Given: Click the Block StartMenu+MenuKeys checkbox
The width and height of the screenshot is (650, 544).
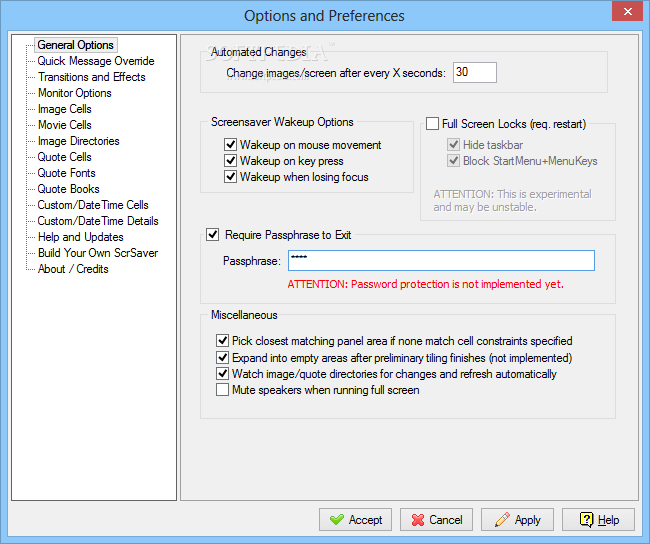Looking at the screenshot, I should point(454,160).
